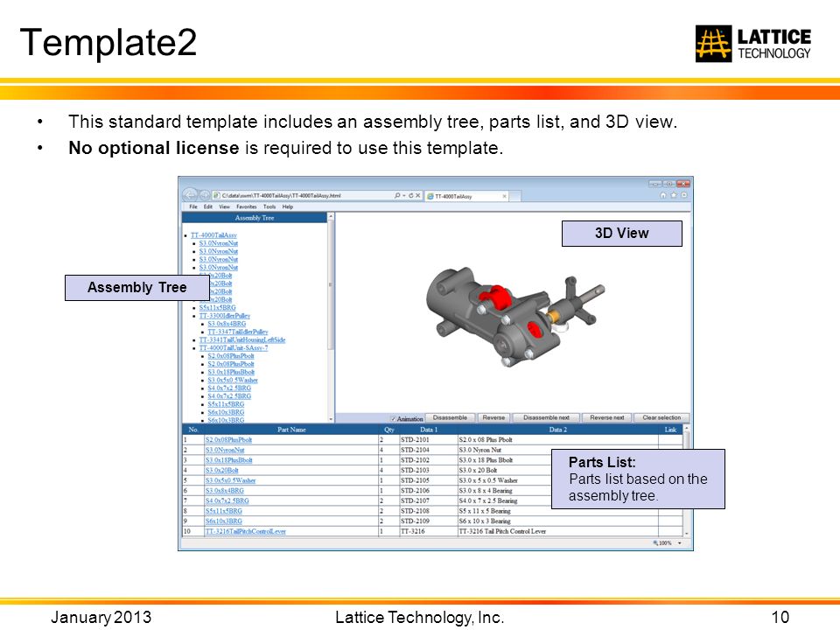Toggle the Animation checkbox

tap(393, 418)
